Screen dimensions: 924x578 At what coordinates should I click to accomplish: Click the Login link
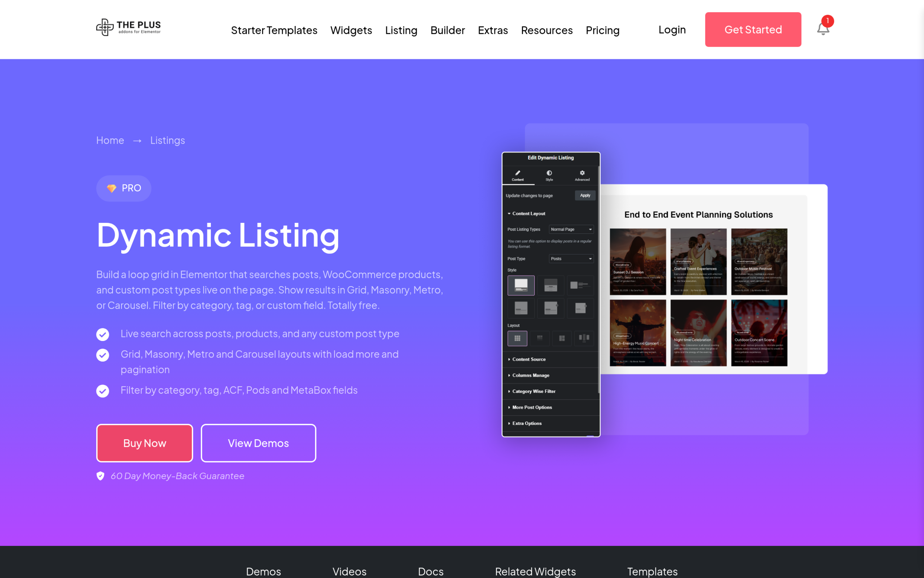(672, 29)
